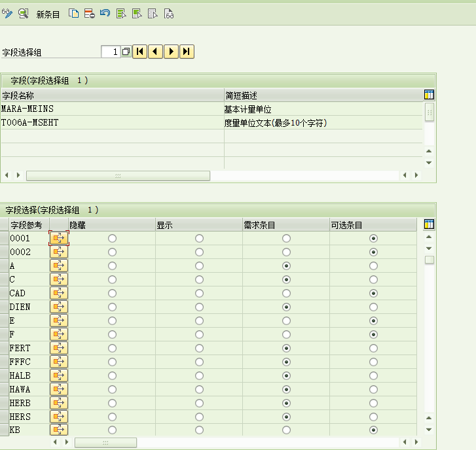Open value help beside 字段选择组 input
This screenshot has height=450, width=476.
click(x=126, y=52)
